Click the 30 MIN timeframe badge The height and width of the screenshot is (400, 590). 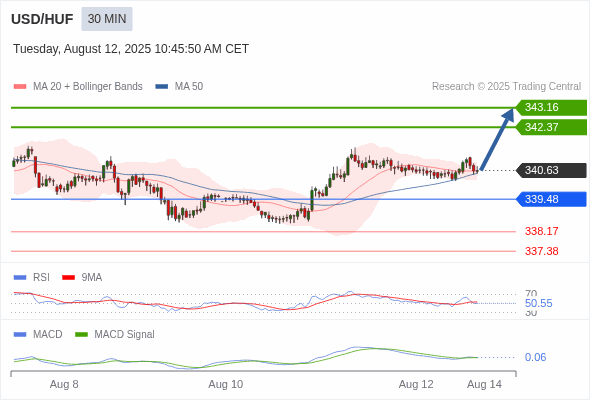click(x=107, y=19)
